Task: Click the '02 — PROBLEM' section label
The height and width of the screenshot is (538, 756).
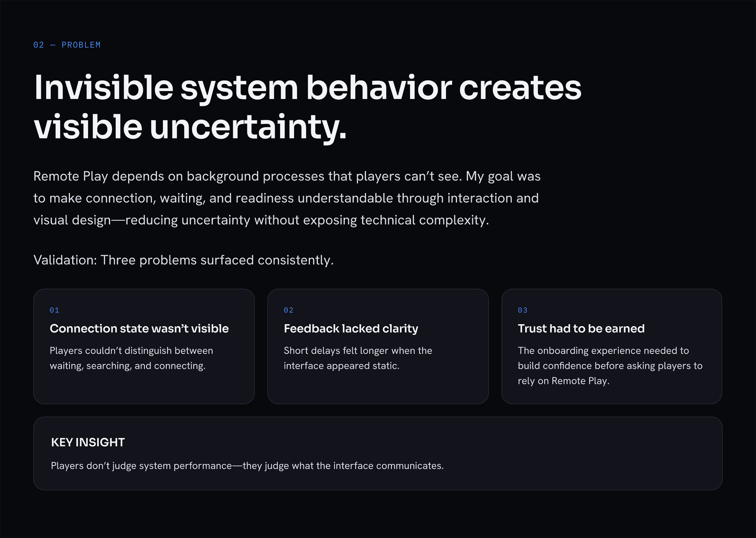Action: pyautogui.click(x=67, y=45)
